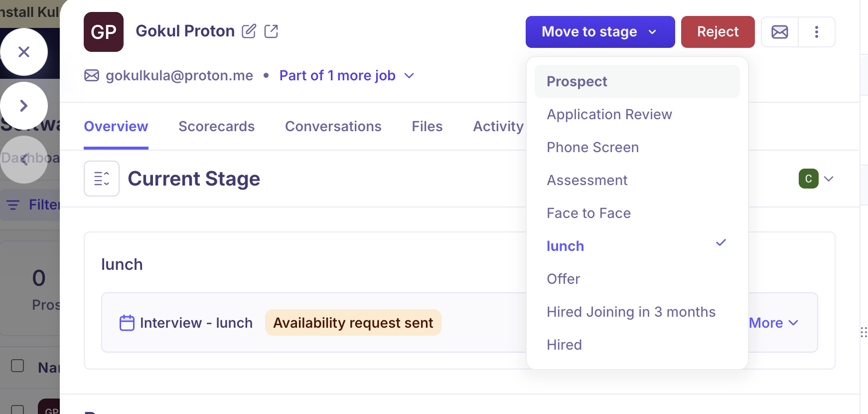Go to previous candidate arrow
868x414 pixels.
24,160
